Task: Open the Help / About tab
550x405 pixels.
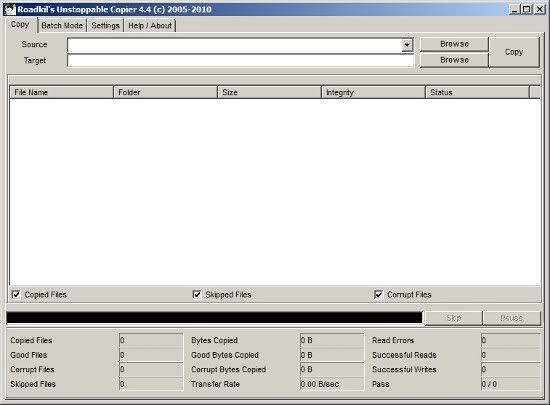Action: tap(150, 26)
